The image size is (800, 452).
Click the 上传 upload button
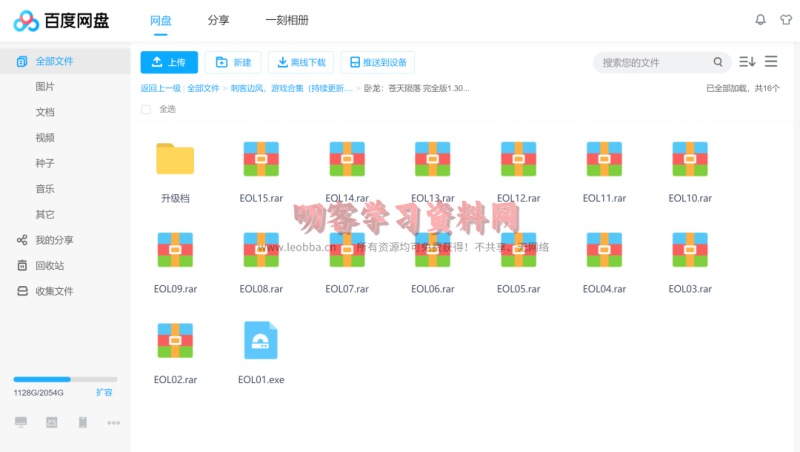click(169, 62)
